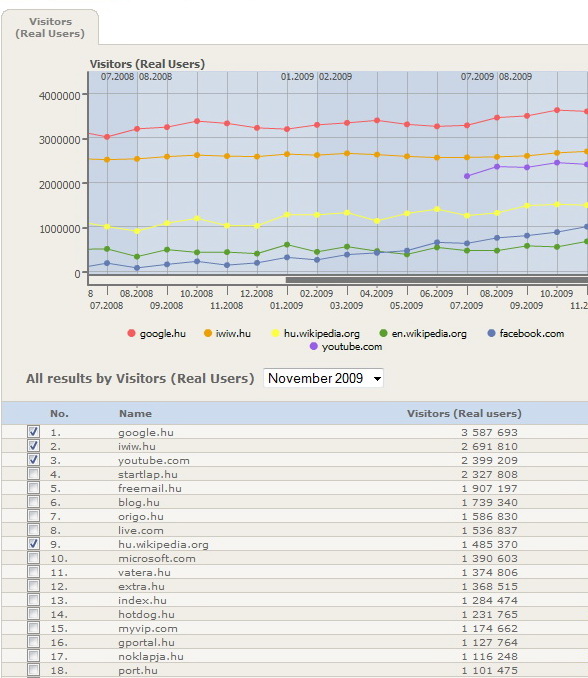Click the hotdog.hu table entry
Screen dimensions: 588x678
click(146, 614)
